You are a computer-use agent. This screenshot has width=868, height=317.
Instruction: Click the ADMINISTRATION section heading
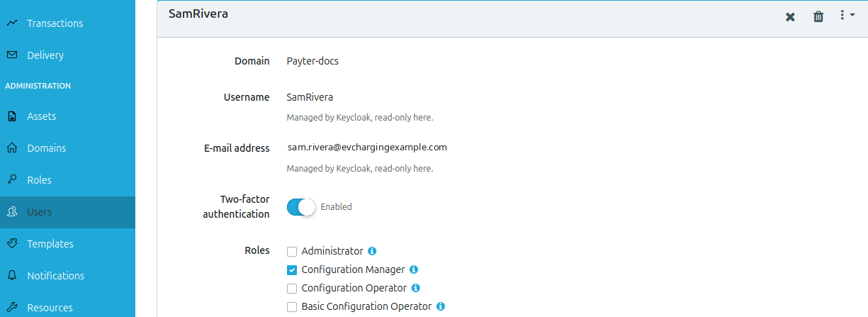[x=38, y=86]
